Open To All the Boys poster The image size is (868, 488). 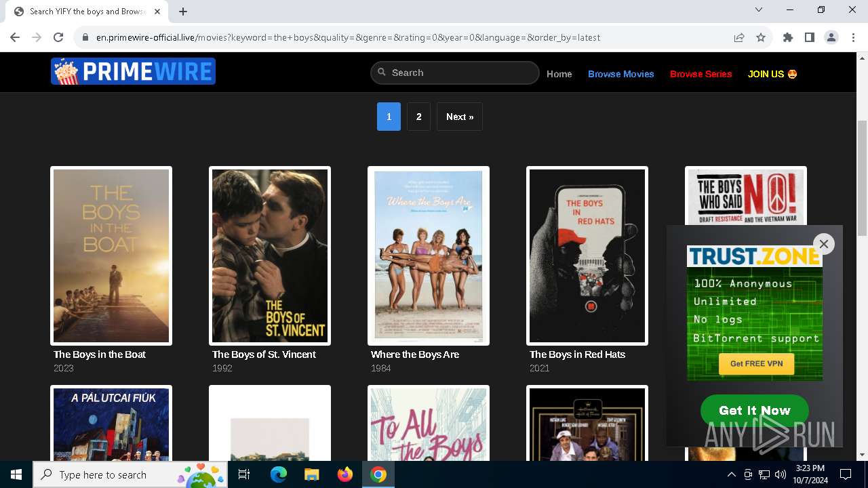click(429, 423)
